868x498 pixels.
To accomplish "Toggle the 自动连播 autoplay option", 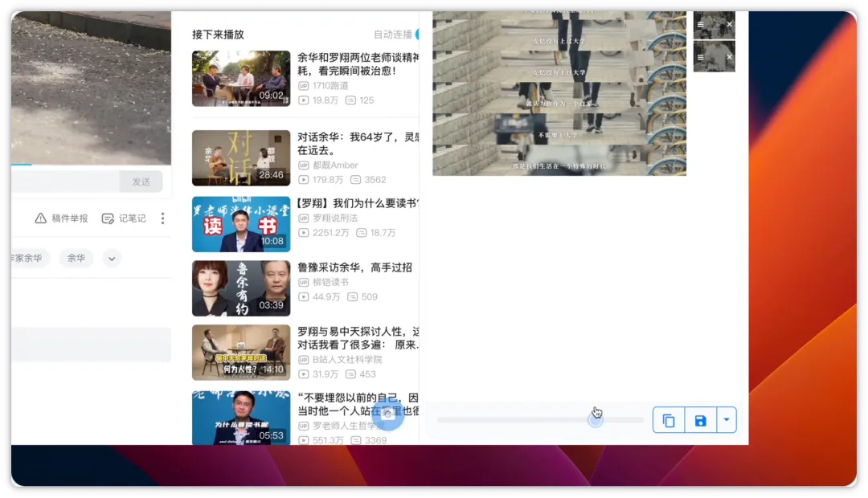I will tap(417, 35).
